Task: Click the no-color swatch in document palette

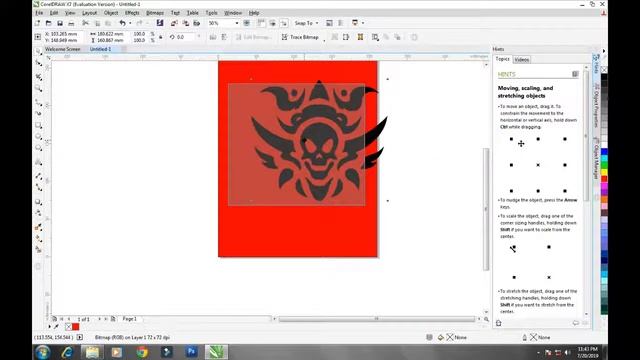Action: click(68, 327)
